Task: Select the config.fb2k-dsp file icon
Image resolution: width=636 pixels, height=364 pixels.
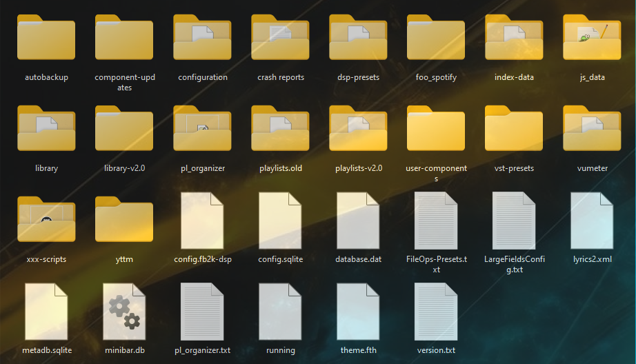Action: (x=202, y=221)
